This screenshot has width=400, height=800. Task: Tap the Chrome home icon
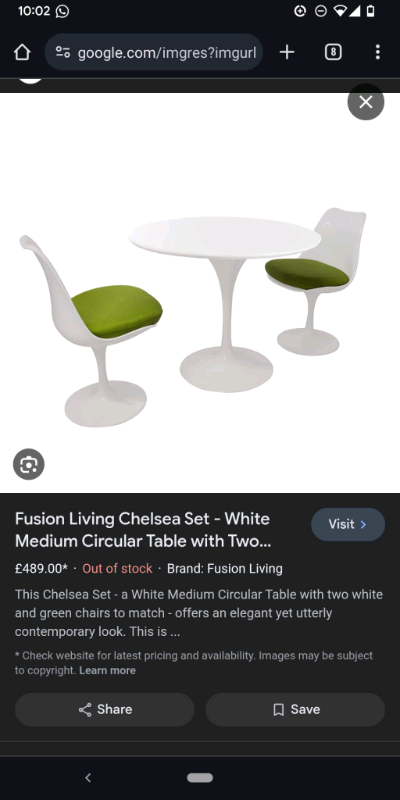[x=22, y=52]
